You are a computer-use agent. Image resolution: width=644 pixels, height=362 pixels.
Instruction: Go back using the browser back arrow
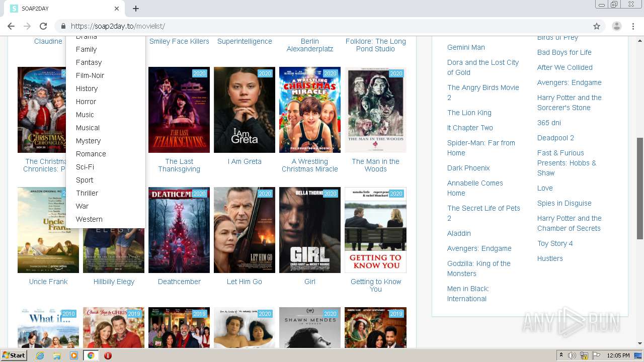coord(11,26)
